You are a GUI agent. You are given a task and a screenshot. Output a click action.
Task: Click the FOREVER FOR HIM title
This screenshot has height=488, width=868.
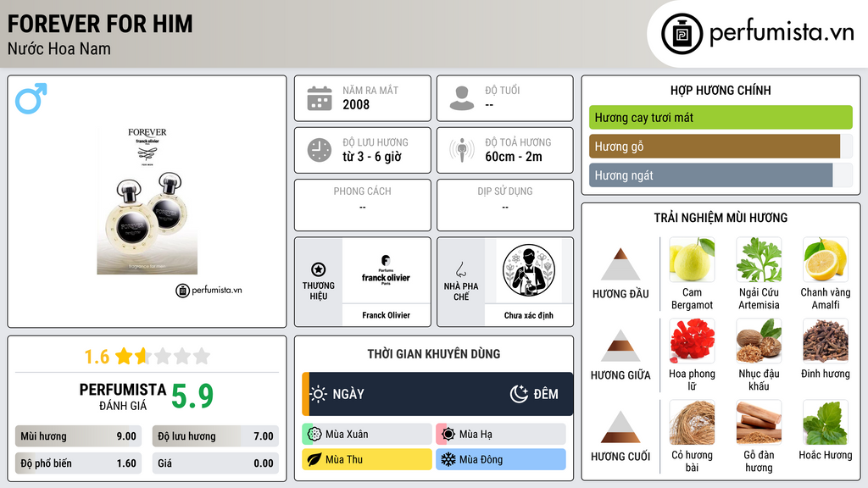click(100, 24)
